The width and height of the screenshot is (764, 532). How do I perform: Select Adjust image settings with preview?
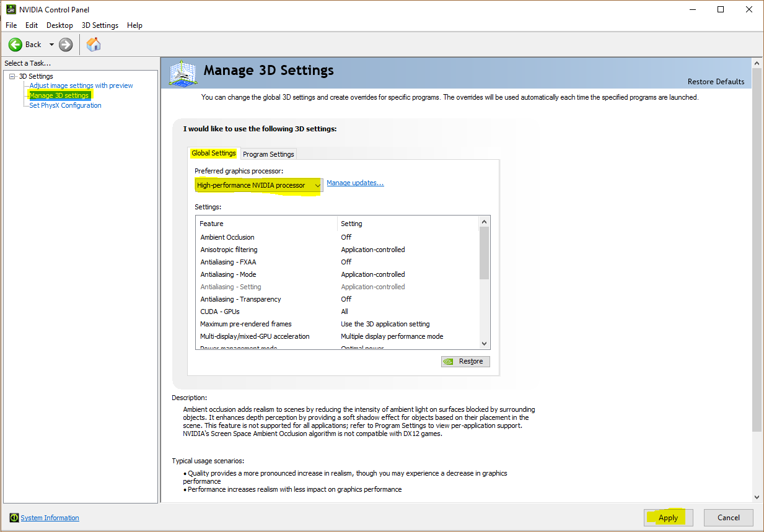click(x=81, y=85)
